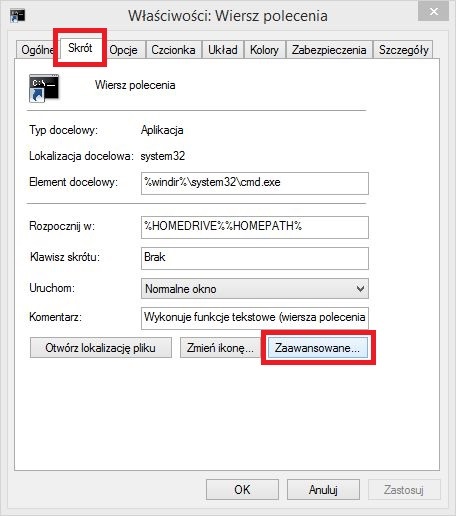Click the Zaawansowane button

(318, 348)
